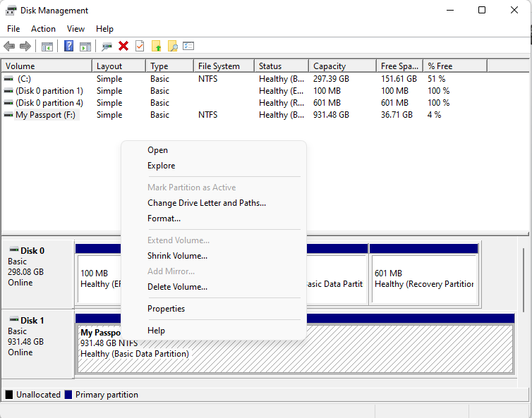This screenshot has height=418, width=532.
Task: Click drive icon beside Disk 0 partition 1
Action: click(x=8, y=91)
